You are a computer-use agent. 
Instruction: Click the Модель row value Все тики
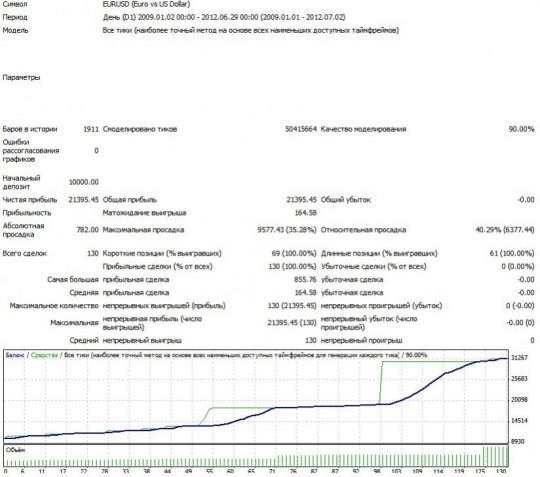point(251,30)
